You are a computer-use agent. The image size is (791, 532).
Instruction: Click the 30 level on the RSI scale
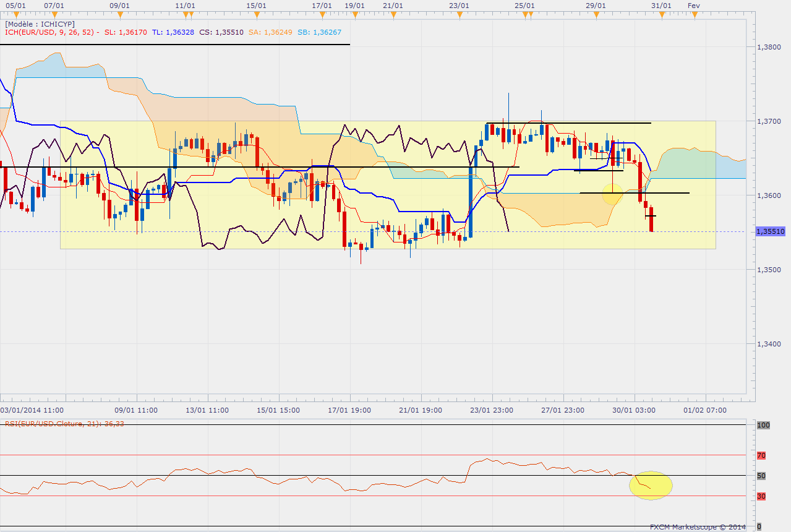(761, 496)
